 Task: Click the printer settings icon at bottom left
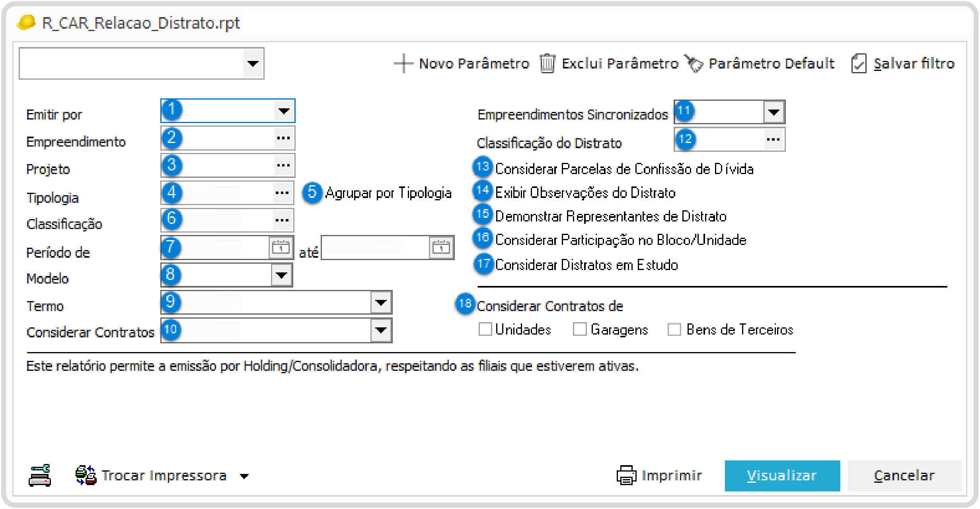coord(40,476)
